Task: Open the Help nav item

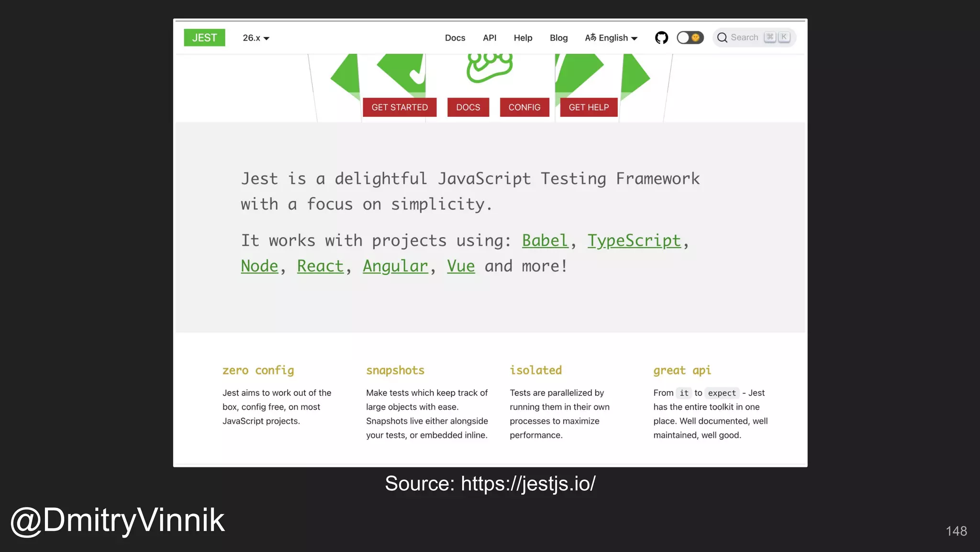Action: [x=523, y=38]
